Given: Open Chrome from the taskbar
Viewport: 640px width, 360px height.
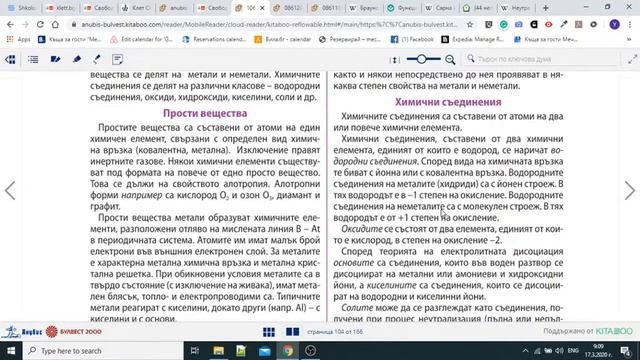Looking at the screenshot, I should click(x=288, y=351).
